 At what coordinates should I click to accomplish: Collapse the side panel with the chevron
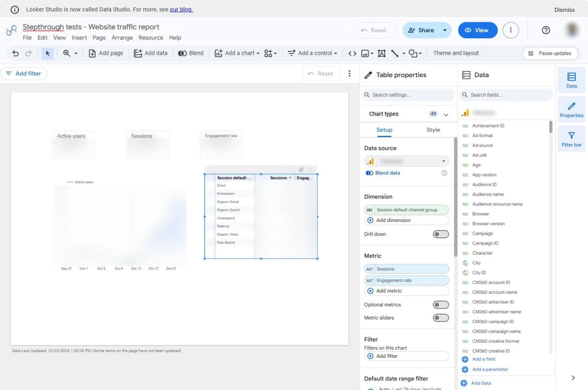pos(573,378)
